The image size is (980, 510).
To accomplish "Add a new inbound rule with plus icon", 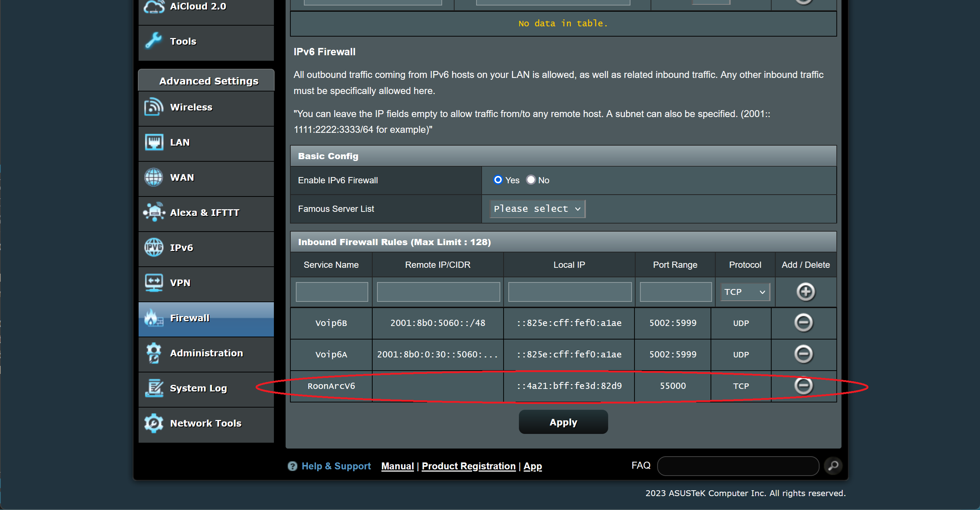I will 805,292.
